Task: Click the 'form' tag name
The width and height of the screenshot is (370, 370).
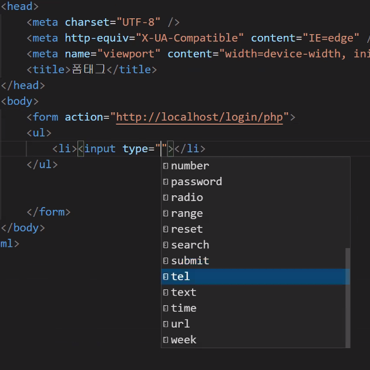Action: 45,117
